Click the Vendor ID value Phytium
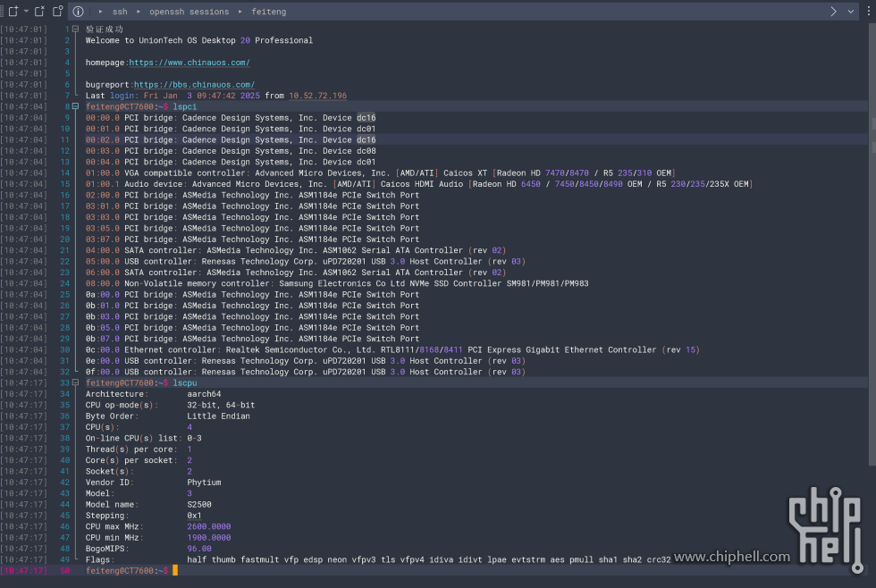 [204, 483]
